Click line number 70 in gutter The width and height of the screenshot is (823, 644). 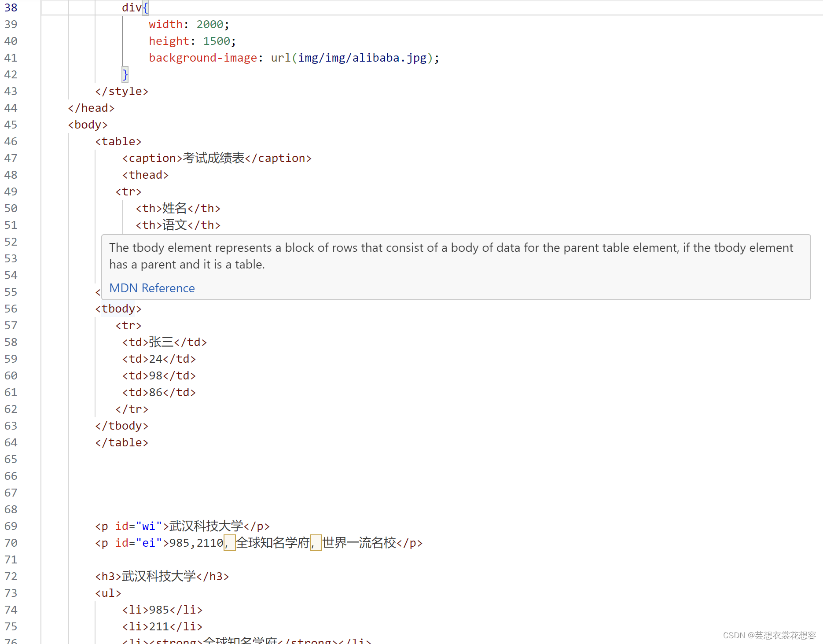(11, 543)
